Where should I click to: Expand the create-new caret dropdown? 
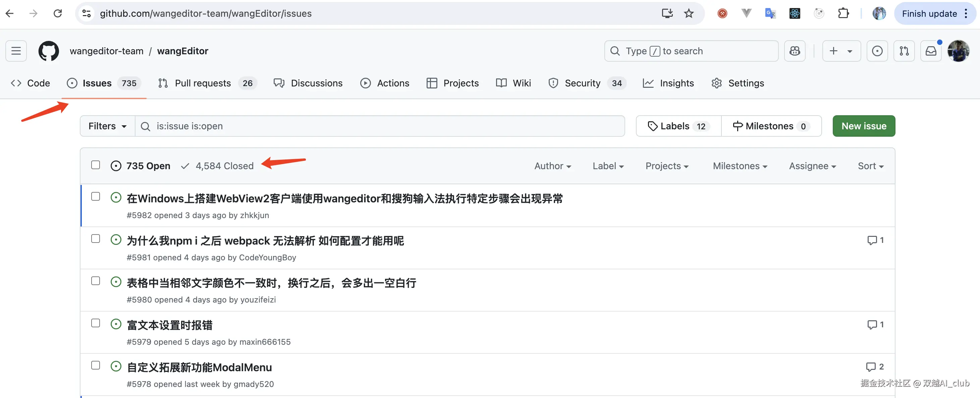pos(850,51)
